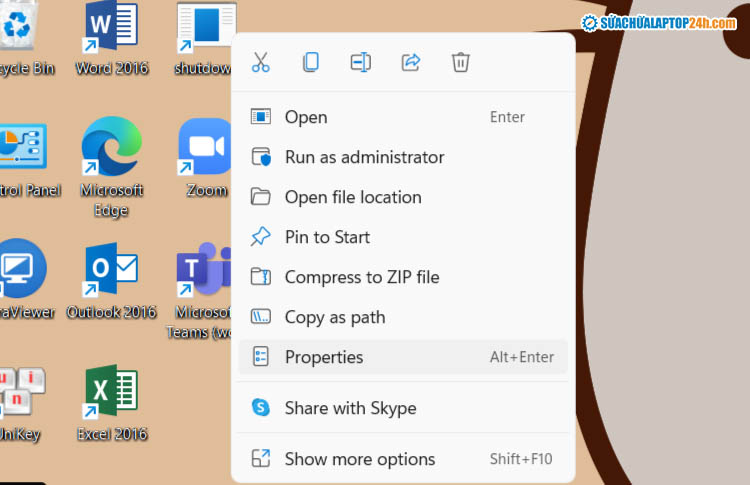Choose Pin to Start
This screenshot has height=485, width=750.
(403, 237)
